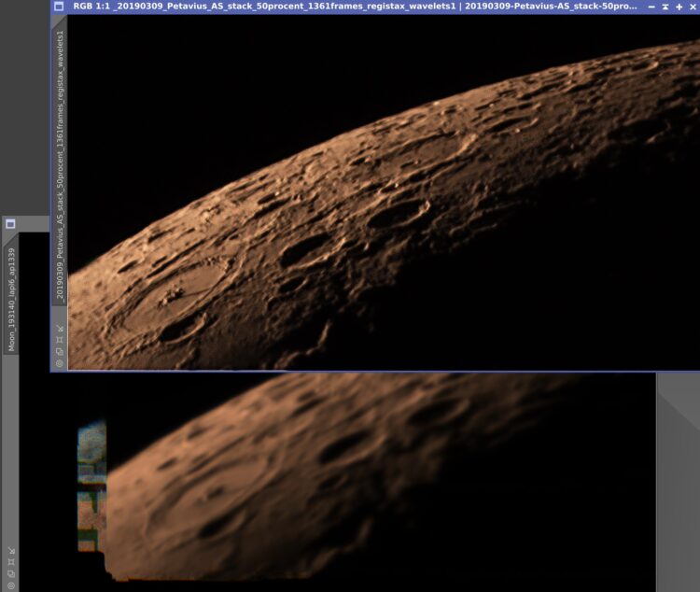Click the duplicate-image icon in Petavius window sidebar
The image size is (700, 592).
pos(60,352)
